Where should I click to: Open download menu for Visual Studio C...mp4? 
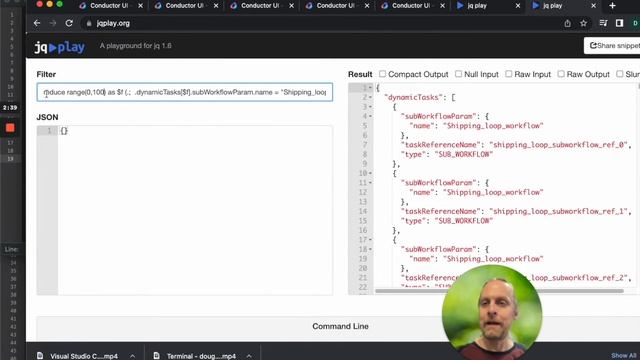pyautogui.click(x=133, y=356)
